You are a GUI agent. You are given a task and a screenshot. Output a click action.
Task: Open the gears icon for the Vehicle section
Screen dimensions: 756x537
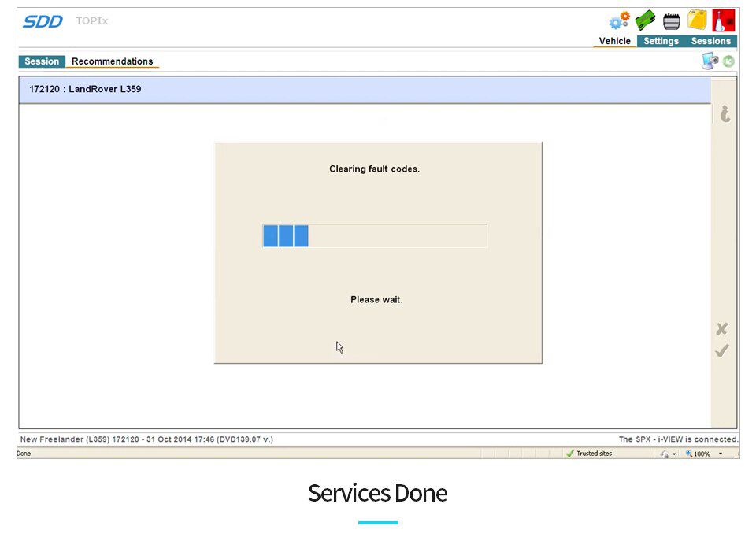click(619, 20)
